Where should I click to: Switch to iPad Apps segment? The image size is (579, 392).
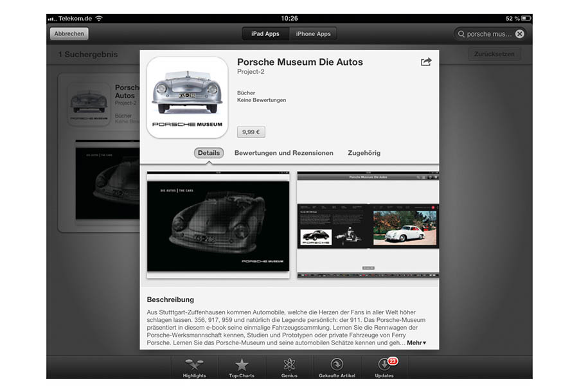point(265,33)
